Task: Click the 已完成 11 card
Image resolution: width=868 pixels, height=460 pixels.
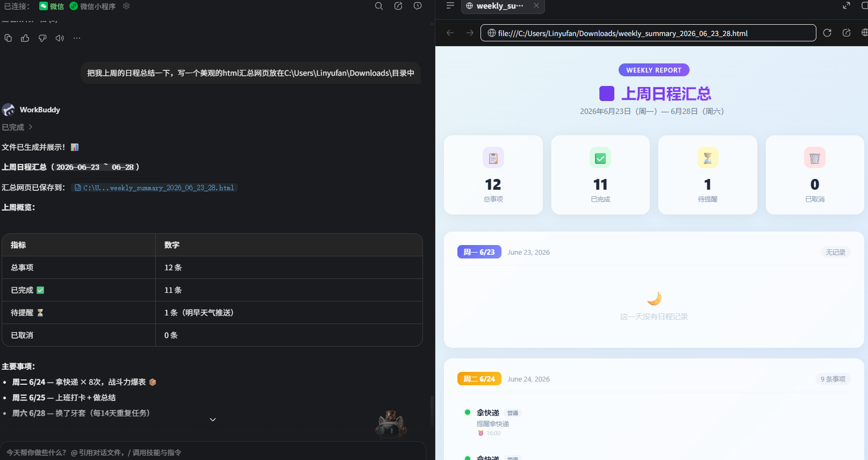Action: [x=600, y=175]
